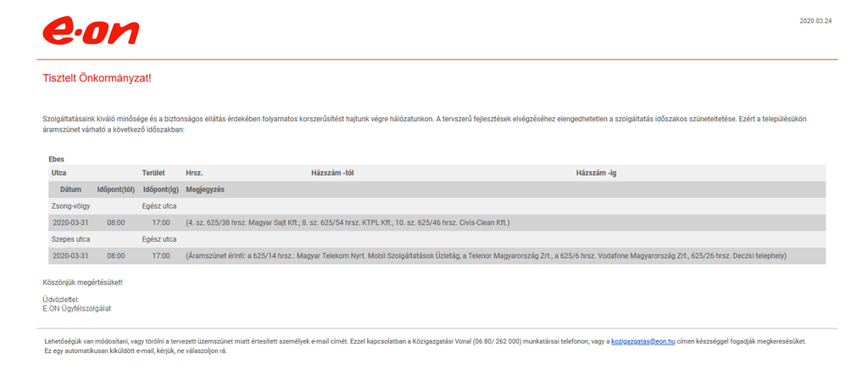Viewport: 868px width, 375px height.
Task: Click the footer sentence about Közigazgatási Vonal
Action: pos(426,342)
